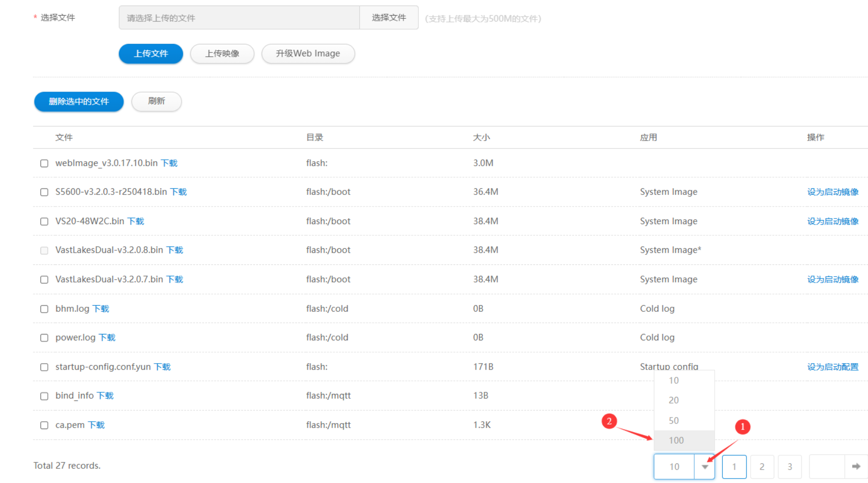Click the page jump arrow icon

[x=856, y=466]
